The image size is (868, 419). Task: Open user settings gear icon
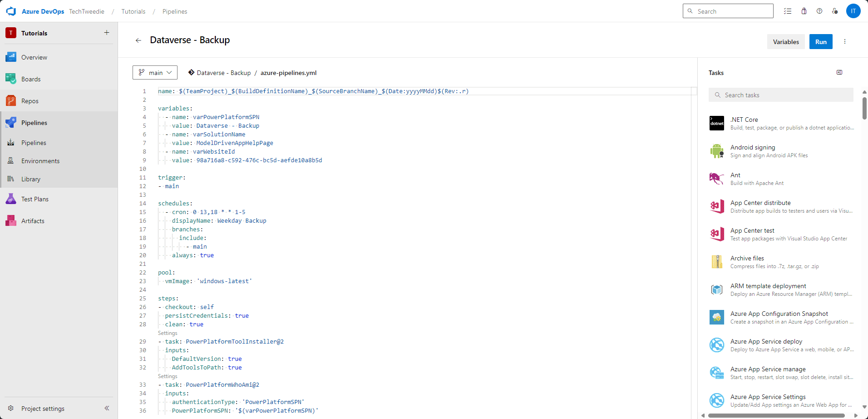click(836, 11)
